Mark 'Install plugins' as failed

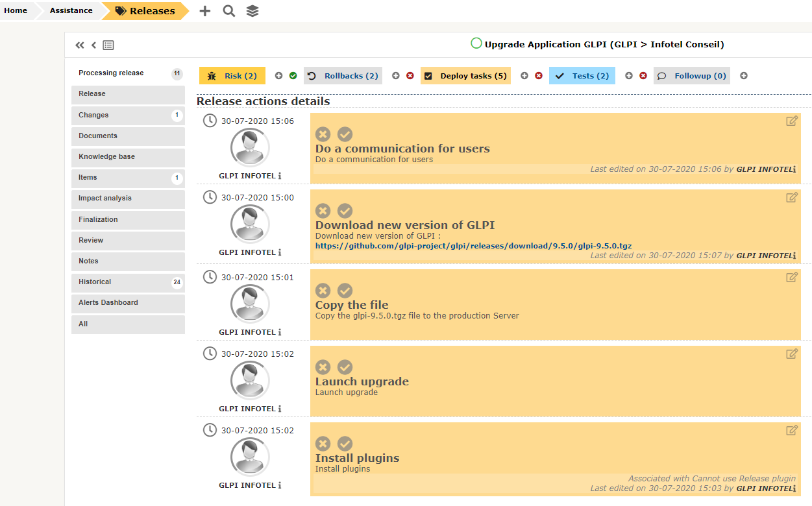tap(323, 444)
